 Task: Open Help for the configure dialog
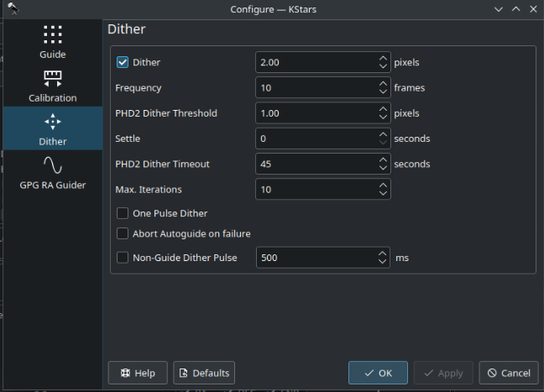[138, 373]
